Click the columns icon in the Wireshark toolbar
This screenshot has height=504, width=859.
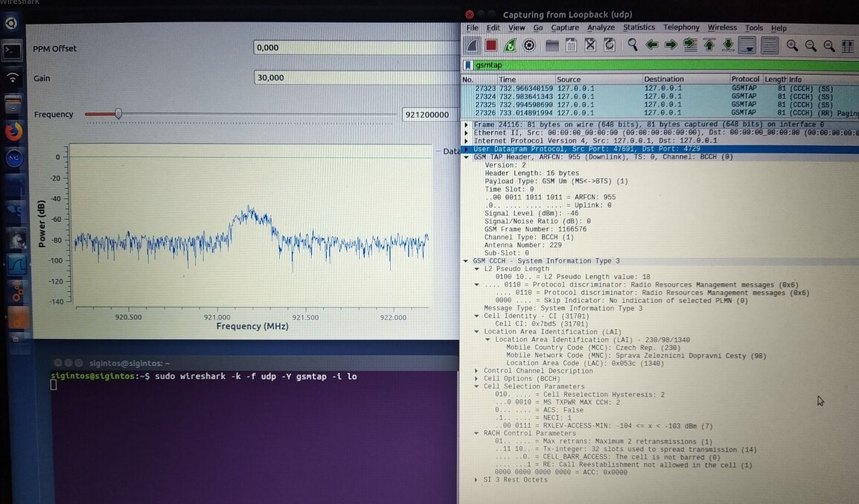[848, 46]
